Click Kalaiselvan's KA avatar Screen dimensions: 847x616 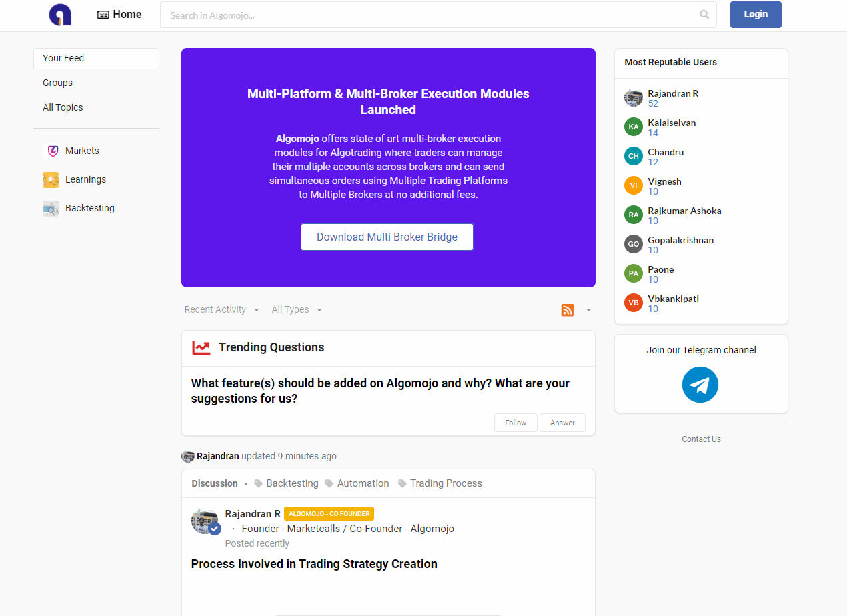(x=634, y=127)
